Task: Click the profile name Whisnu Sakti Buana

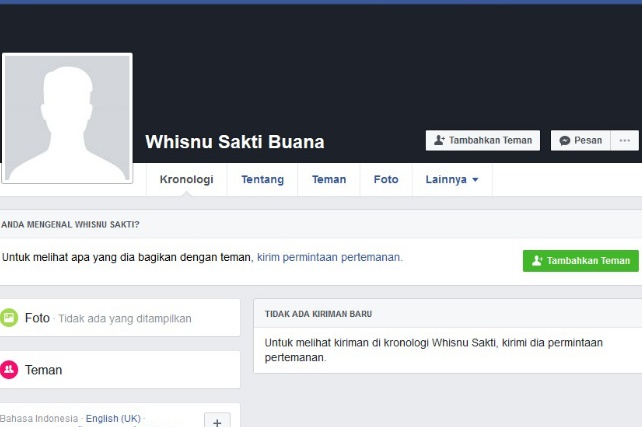Action: pyautogui.click(x=235, y=142)
